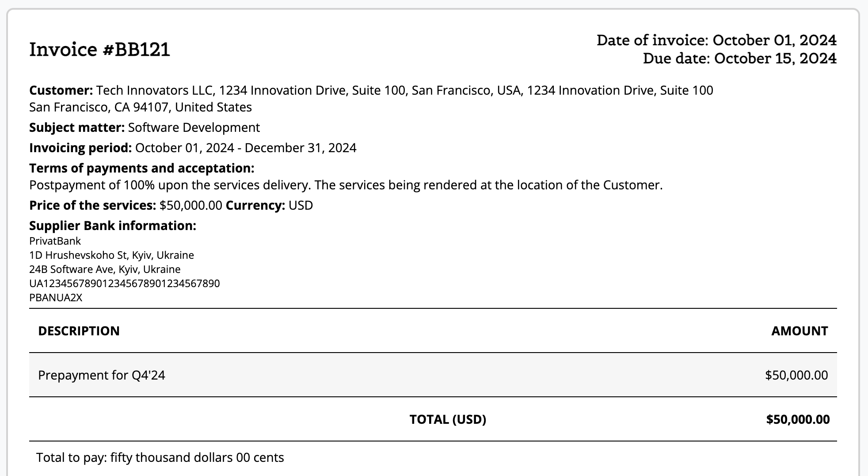Click the San Francisco, CA 94107 address line

click(141, 107)
